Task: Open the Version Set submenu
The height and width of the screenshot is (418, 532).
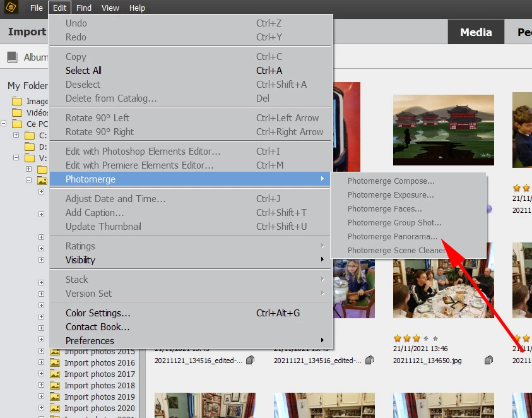Action: (191, 294)
